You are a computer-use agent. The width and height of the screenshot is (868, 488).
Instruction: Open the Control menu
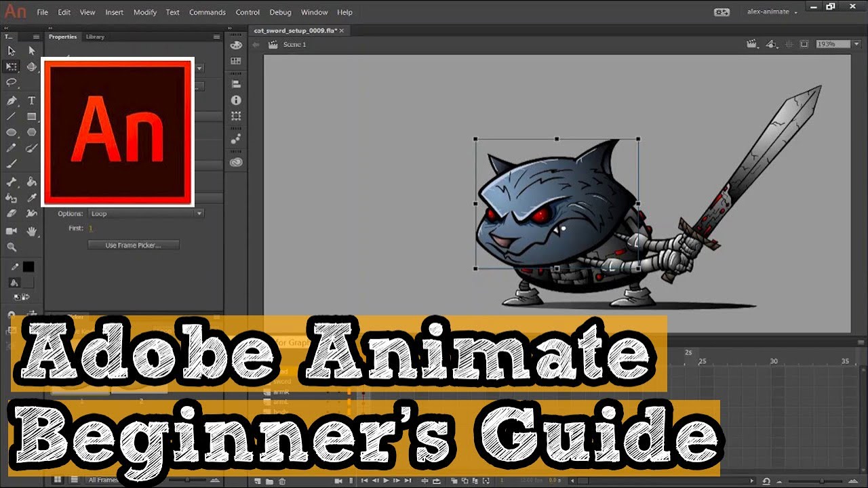(248, 12)
